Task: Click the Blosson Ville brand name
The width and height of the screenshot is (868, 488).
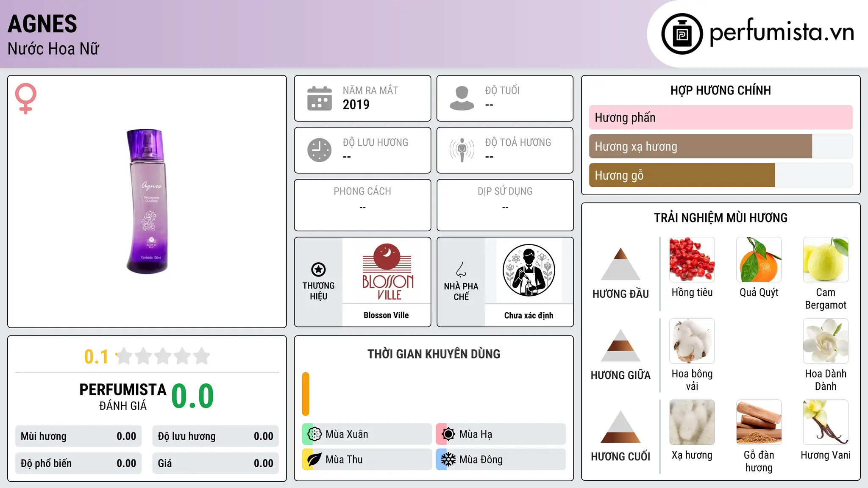Action: click(x=386, y=315)
